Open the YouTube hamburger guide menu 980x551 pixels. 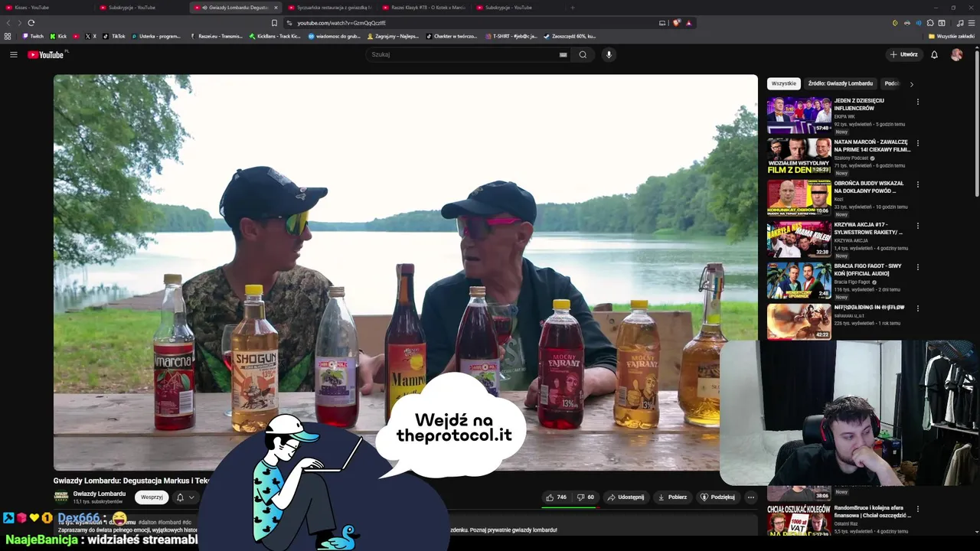(x=13, y=54)
